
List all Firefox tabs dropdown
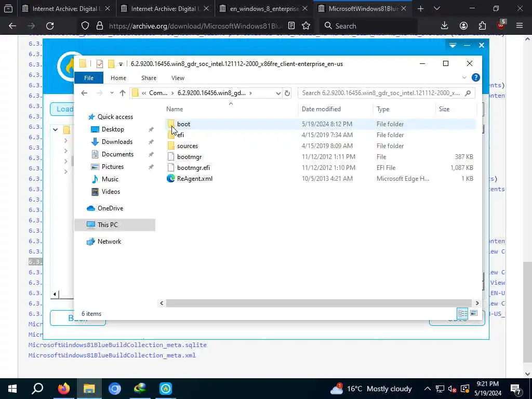[x=437, y=8]
